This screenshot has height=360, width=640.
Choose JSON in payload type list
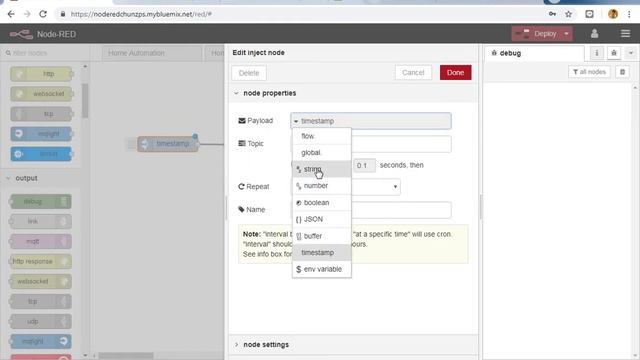(x=322, y=219)
